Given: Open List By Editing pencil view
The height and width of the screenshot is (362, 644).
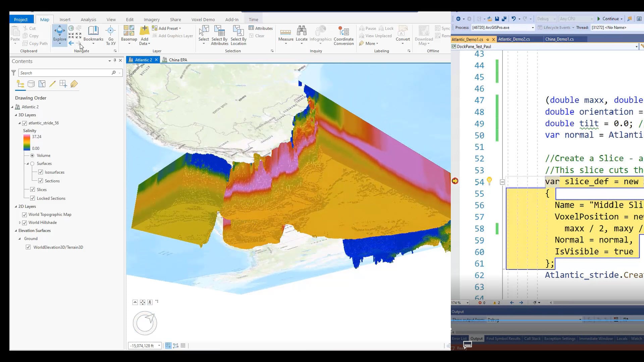Looking at the screenshot, I should pos(52,84).
